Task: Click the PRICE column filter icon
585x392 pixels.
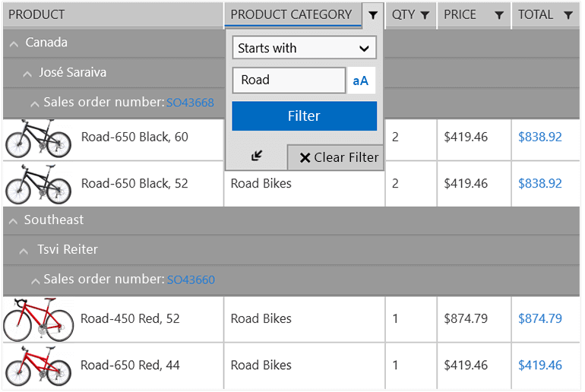Action: click(498, 15)
